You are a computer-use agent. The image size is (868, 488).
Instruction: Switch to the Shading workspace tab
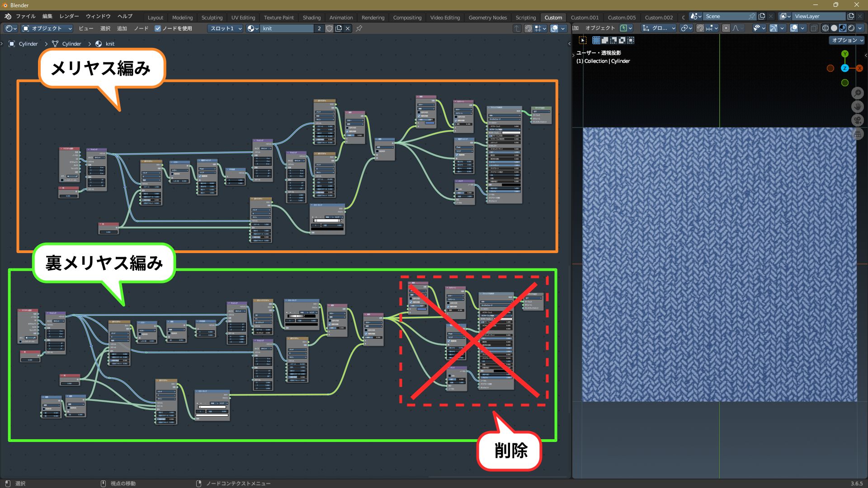click(311, 18)
